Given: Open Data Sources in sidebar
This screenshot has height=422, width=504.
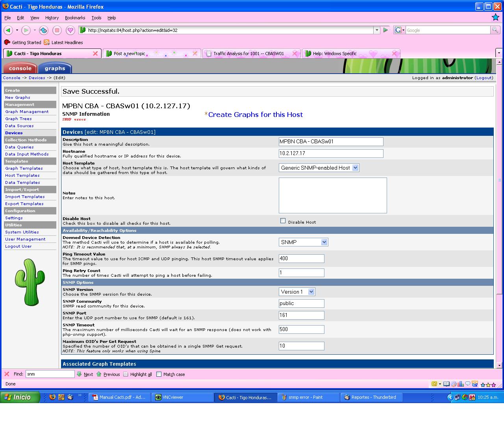Looking at the screenshot, I should click(19, 126).
